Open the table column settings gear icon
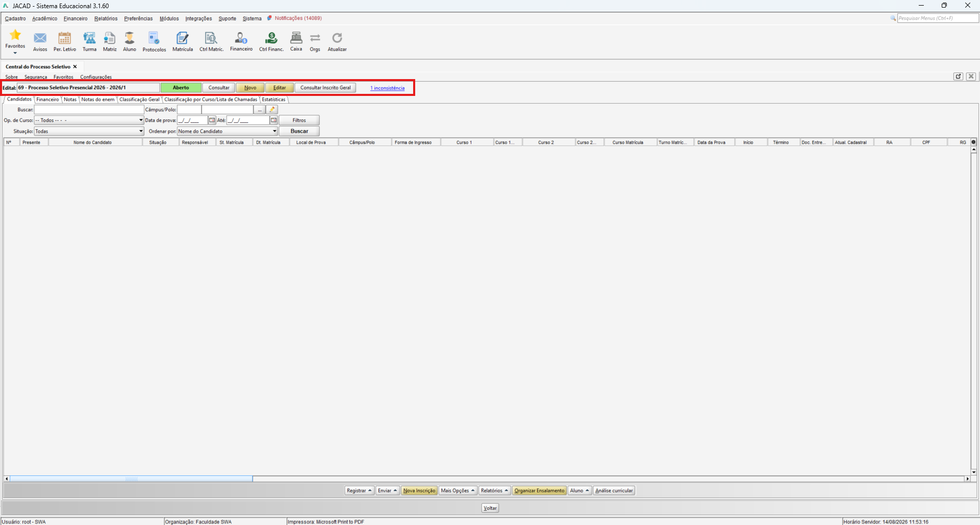The width and height of the screenshot is (980, 525). (x=973, y=142)
